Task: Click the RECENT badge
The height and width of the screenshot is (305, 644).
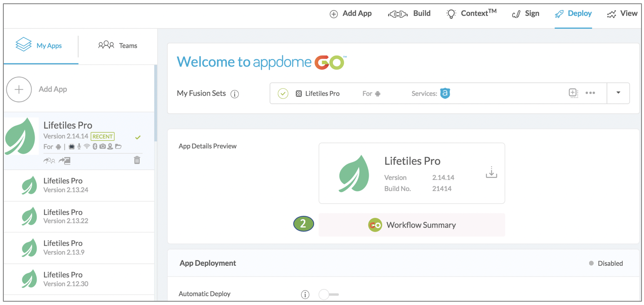Action: tap(103, 136)
